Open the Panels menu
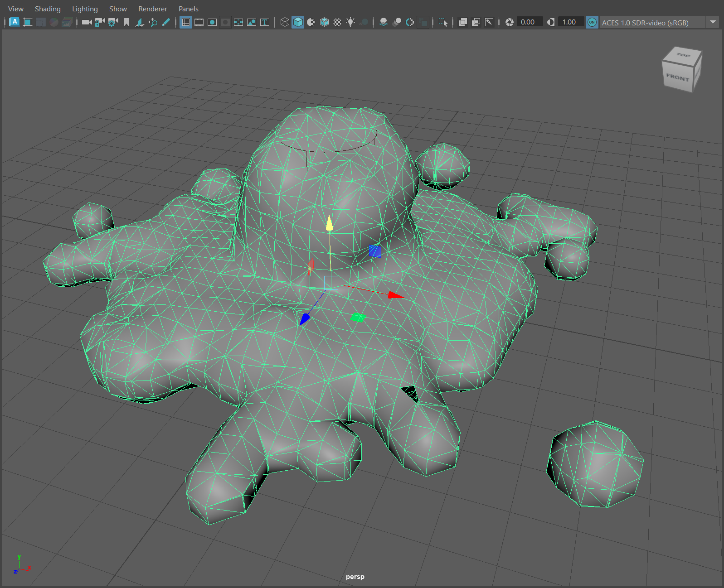Screen dimensions: 724x588 [189, 9]
